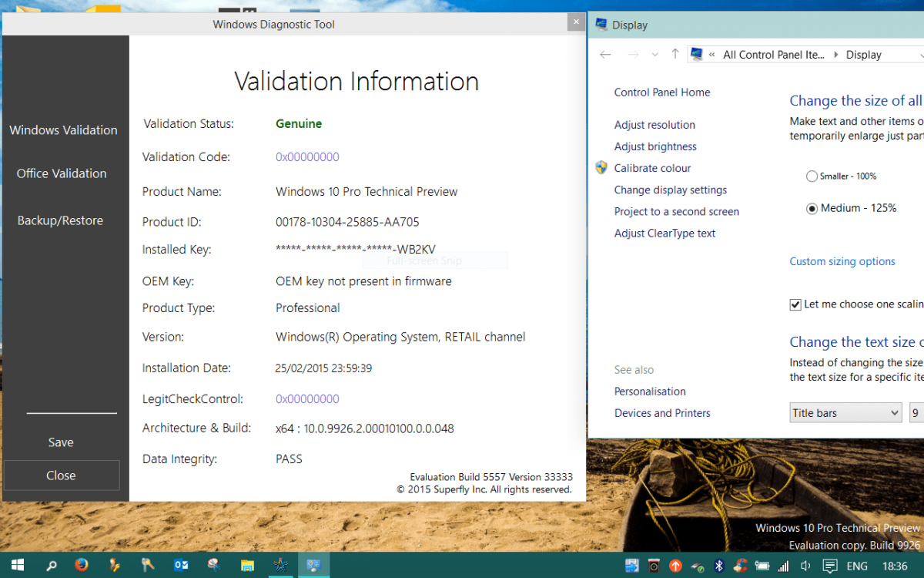
Task: Click installation date 25/02/2015 23:59:39
Action: (323, 368)
